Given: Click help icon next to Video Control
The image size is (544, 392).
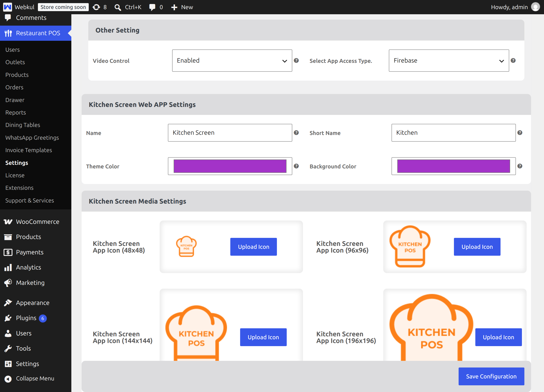Looking at the screenshot, I should 296,60.
